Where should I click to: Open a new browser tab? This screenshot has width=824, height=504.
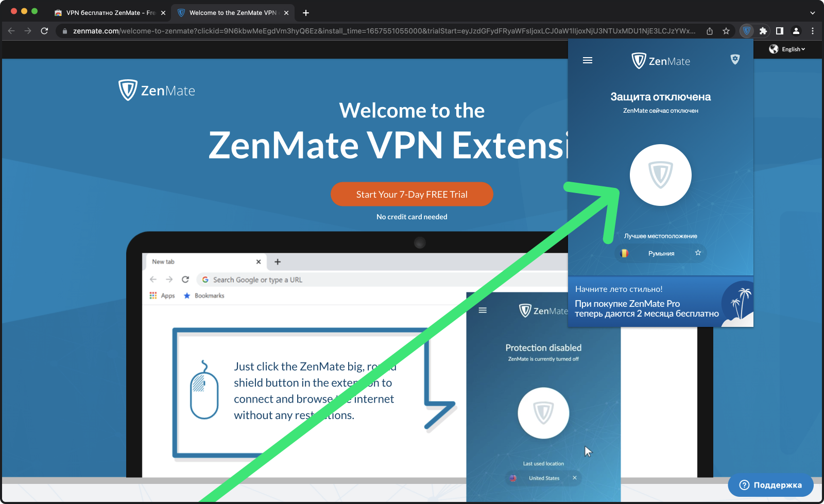pyautogui.click(x=306, y=13)
